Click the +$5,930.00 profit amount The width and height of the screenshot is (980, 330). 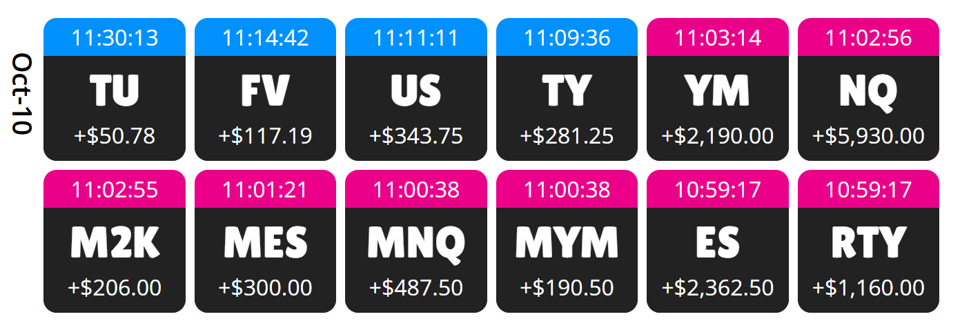868,136
